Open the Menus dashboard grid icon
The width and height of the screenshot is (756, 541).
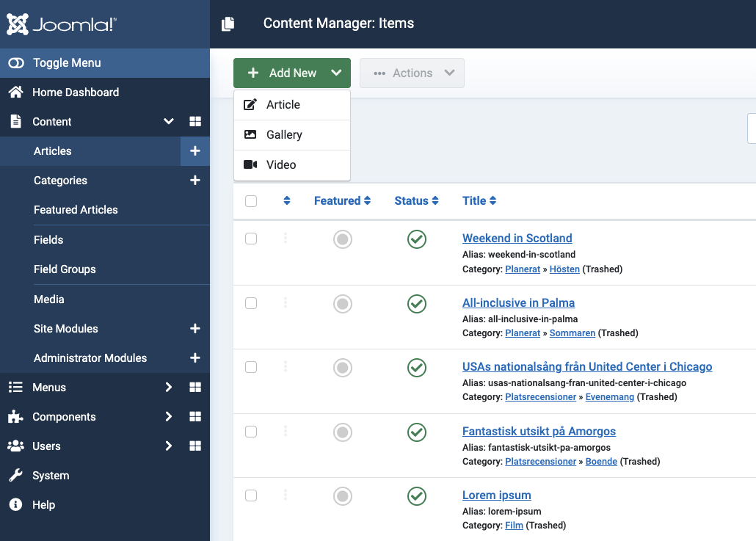pos(195,388)
